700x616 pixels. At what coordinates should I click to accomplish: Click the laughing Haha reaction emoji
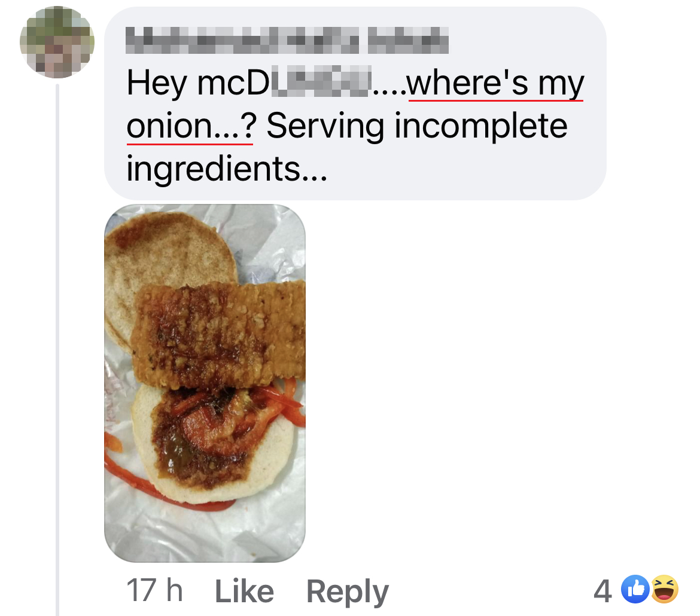pyautogui.click(x=665, y=589)
